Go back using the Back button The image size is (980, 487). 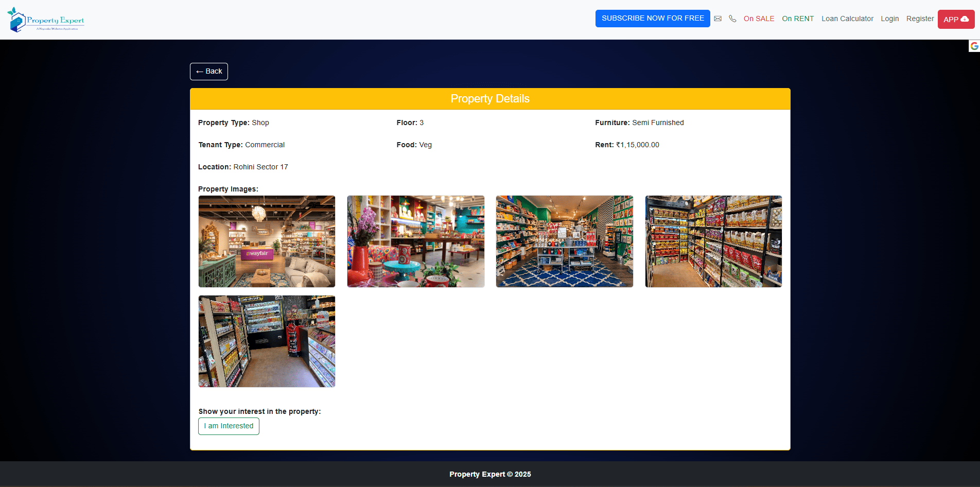click(x=209, y=72)
